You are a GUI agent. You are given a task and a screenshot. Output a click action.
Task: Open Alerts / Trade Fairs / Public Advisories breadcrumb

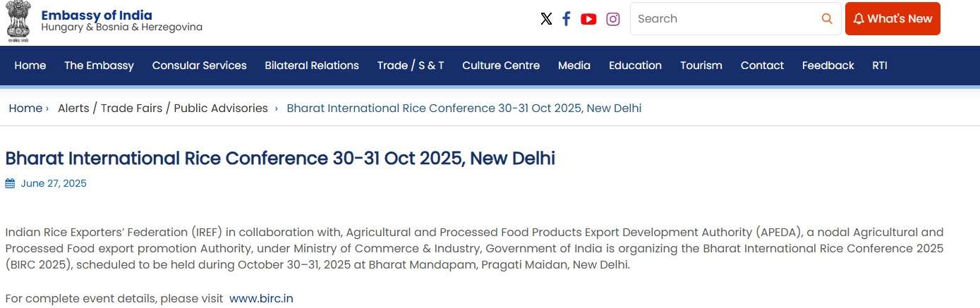coord(163,109)
